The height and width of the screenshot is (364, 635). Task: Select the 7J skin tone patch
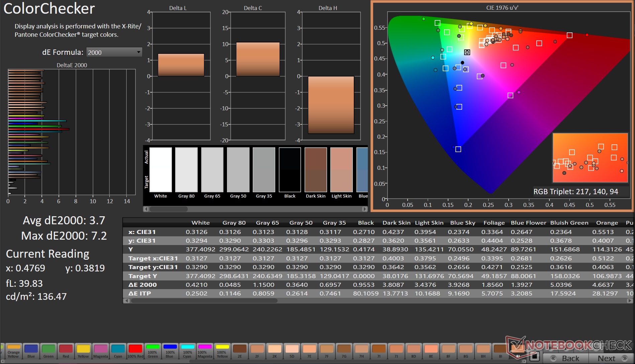[x=396, y=351]
